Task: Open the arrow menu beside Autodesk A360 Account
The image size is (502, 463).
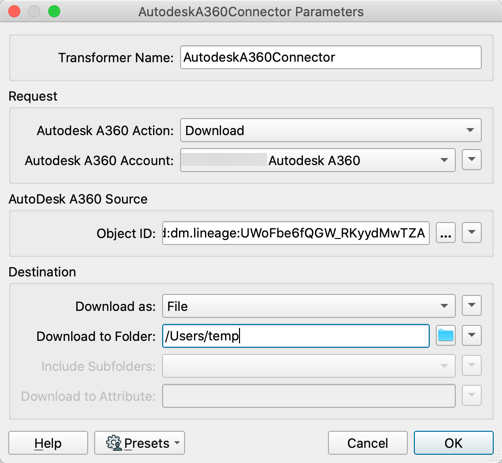Action: [x=472, y=160]
